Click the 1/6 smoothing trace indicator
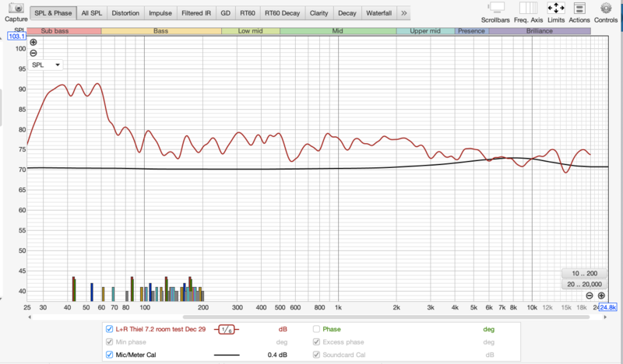This screenshot has width=623, height=364. click(228, 329)
